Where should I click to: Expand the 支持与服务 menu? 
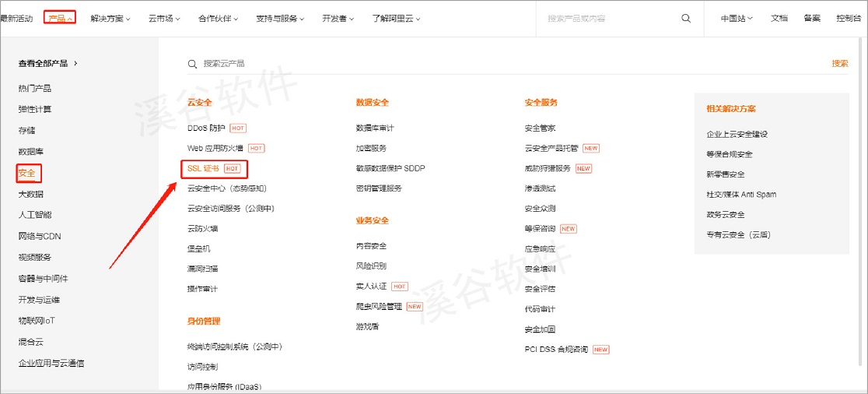280,18
